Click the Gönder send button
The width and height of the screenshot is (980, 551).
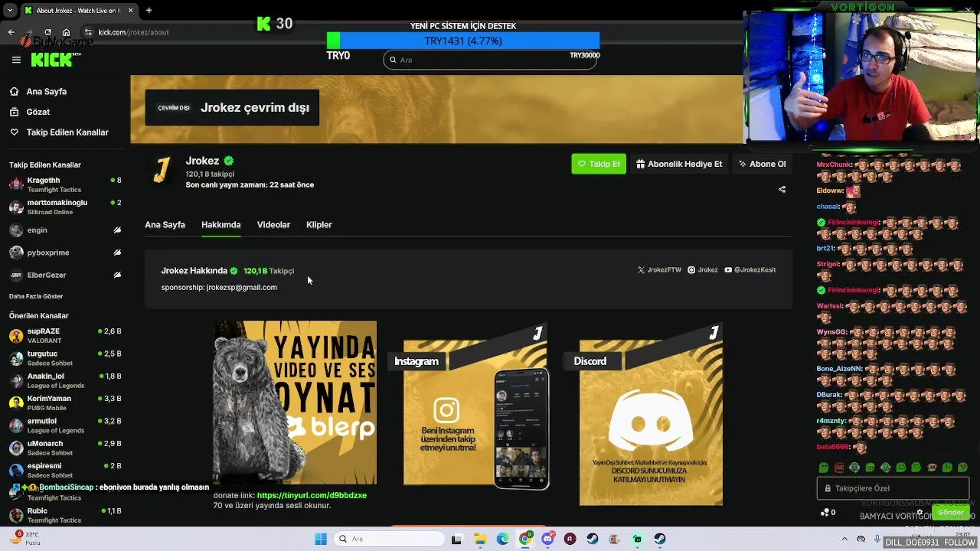951,512
